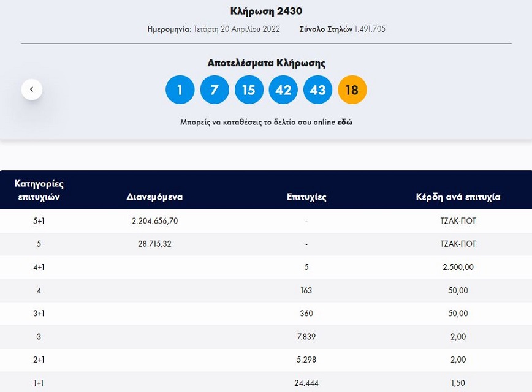
Task: Select the blue number 42 ball
Action: [283, 90]
